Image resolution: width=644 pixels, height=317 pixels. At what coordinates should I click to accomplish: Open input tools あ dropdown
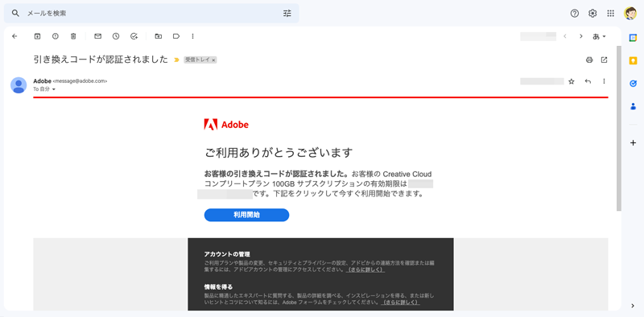coord(599,36)
